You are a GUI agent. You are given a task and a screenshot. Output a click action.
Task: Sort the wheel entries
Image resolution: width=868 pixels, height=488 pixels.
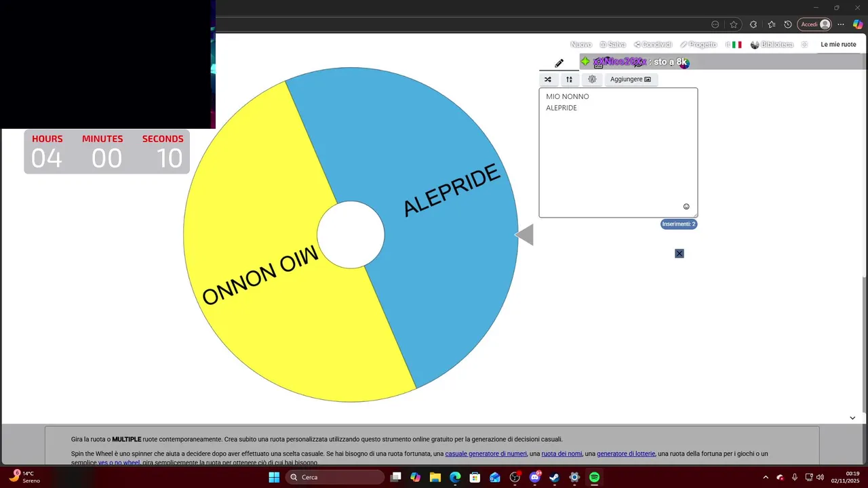point(570,79)
